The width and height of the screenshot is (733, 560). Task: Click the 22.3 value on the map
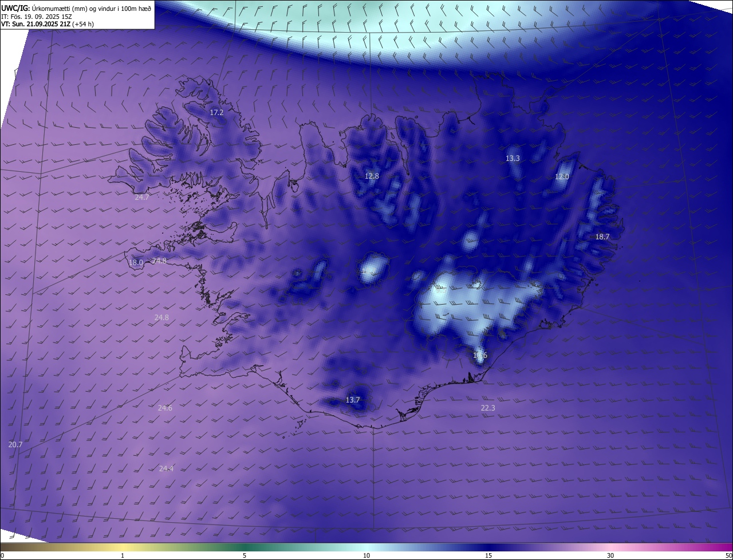pos(488,408)
